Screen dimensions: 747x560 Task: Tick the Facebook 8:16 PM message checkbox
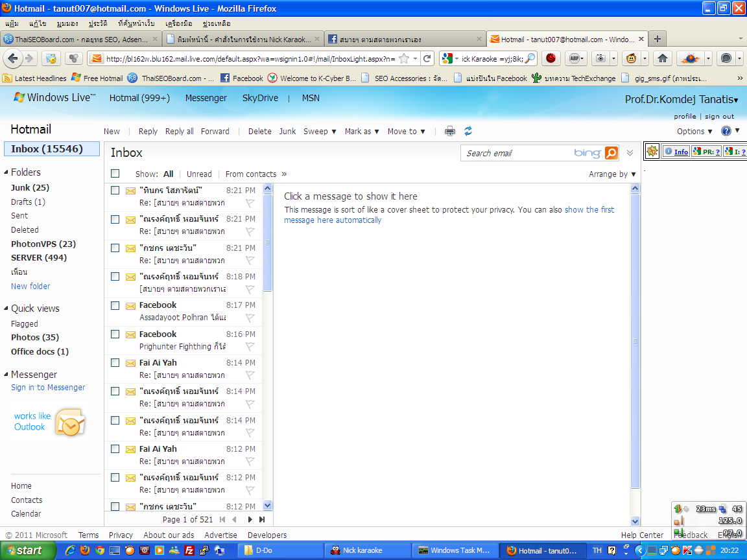(115, 334)
